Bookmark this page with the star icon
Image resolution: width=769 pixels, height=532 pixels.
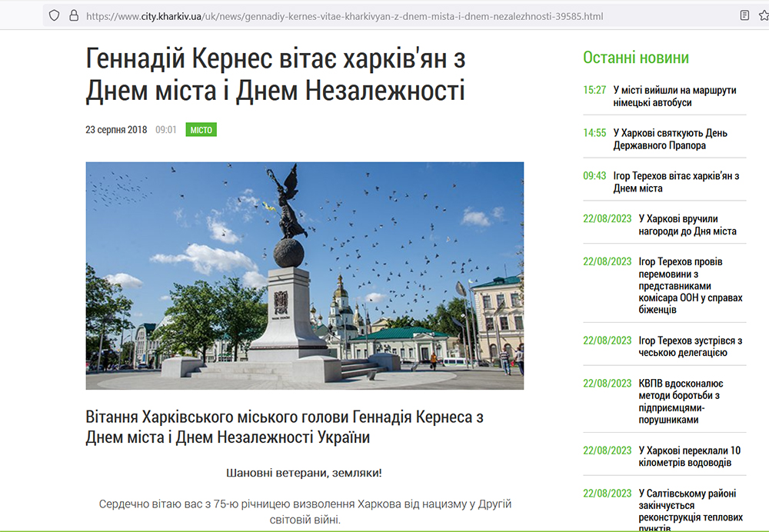(x=764, y=15)
